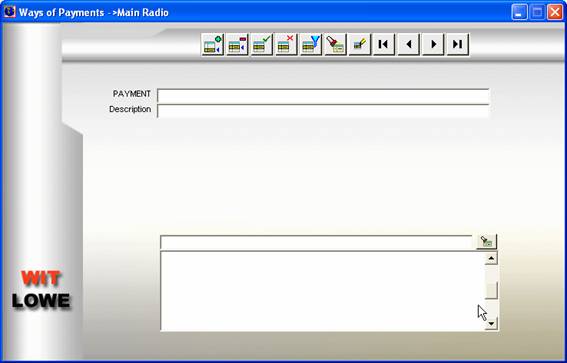This screenshot has height=363, width=567.
Task: Click the list scrollbar thumb
Action: pos(491,290)
